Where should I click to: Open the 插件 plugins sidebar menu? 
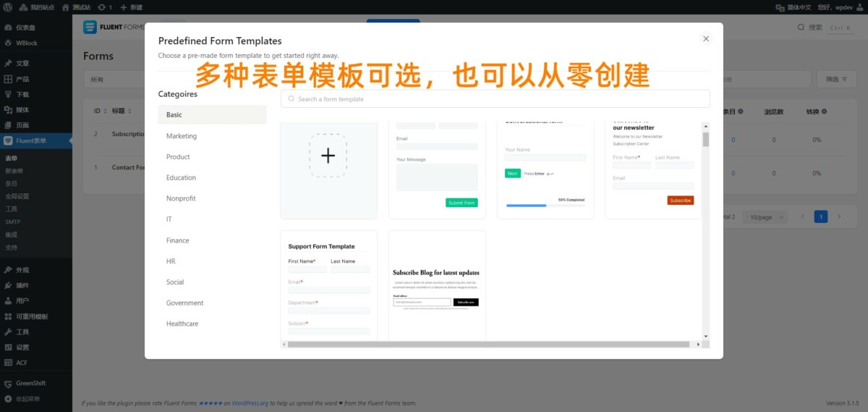22,285
